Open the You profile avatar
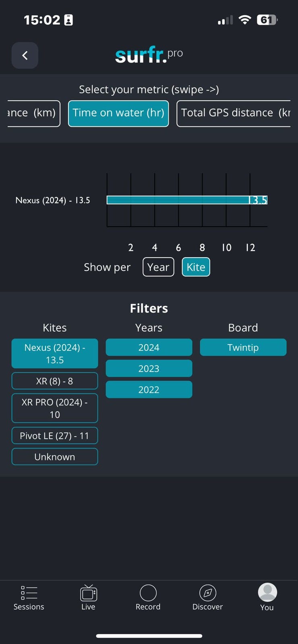This screenshot has height=644, width=298. tap(267, 592)
